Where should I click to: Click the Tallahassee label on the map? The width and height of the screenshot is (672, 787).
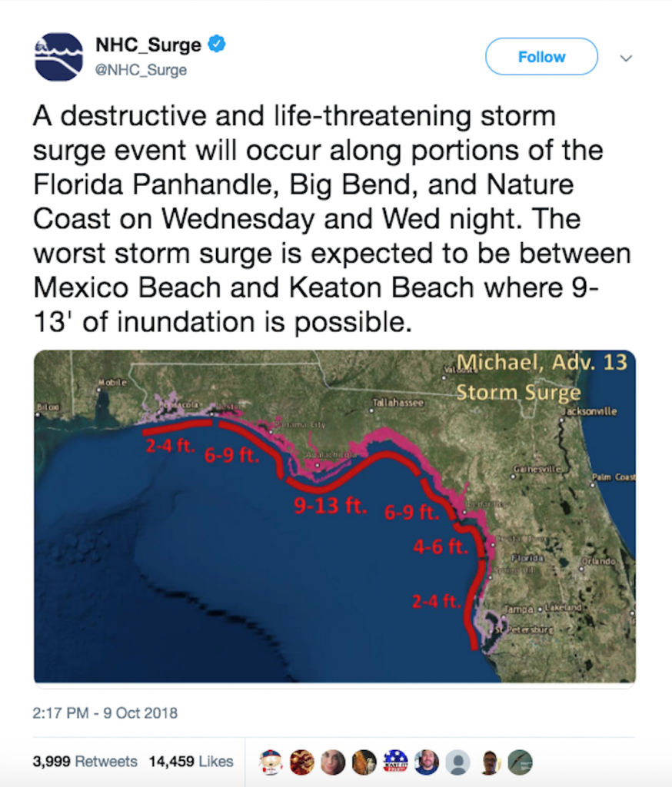[398, 402]
